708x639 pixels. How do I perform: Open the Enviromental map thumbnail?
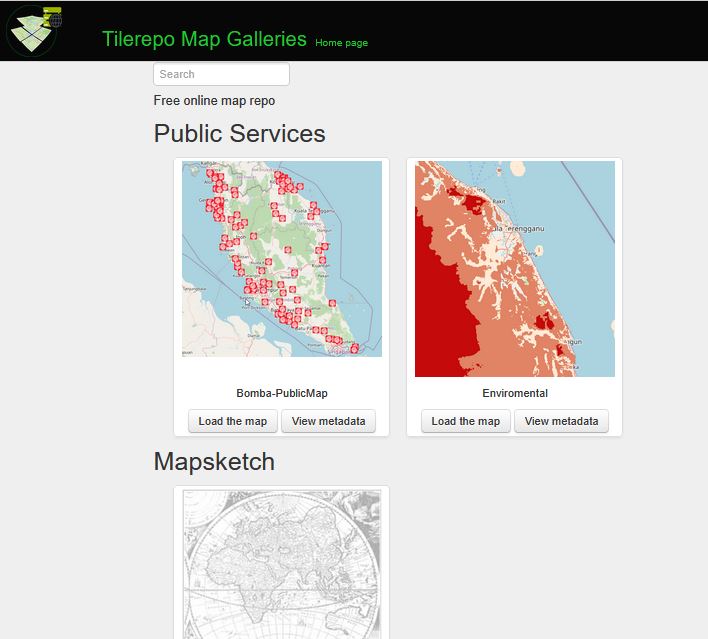point(514,269)
